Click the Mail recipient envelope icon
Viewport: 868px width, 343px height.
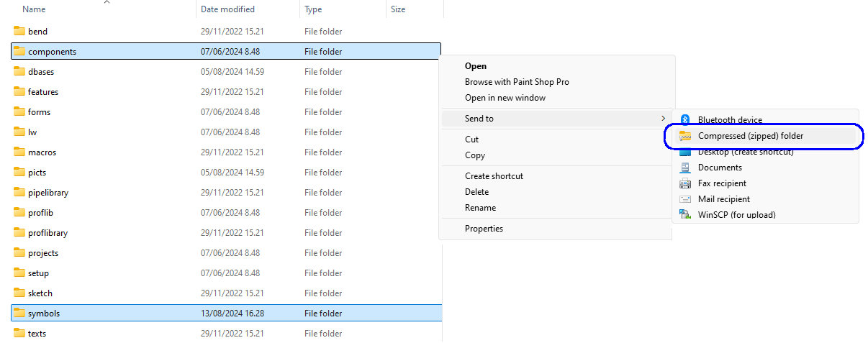point(685,199)
